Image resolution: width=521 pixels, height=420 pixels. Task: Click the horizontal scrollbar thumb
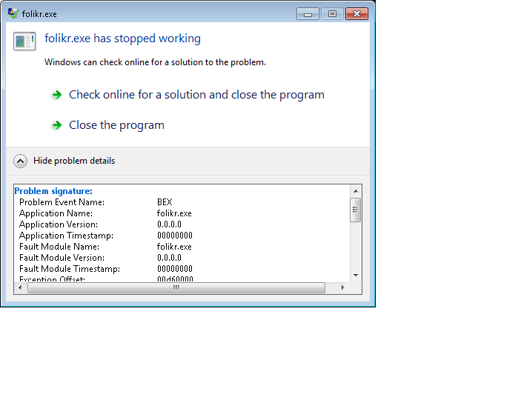(x=176, y=288)
